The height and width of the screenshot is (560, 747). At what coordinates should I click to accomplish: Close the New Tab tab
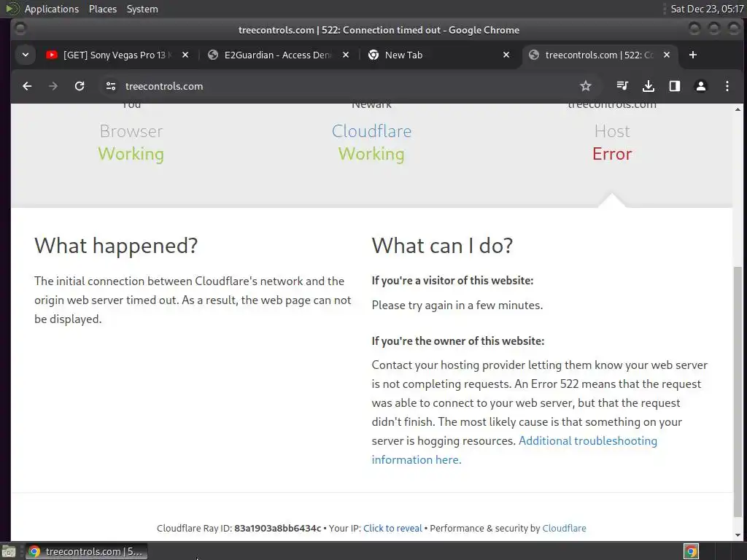(506, 55)
